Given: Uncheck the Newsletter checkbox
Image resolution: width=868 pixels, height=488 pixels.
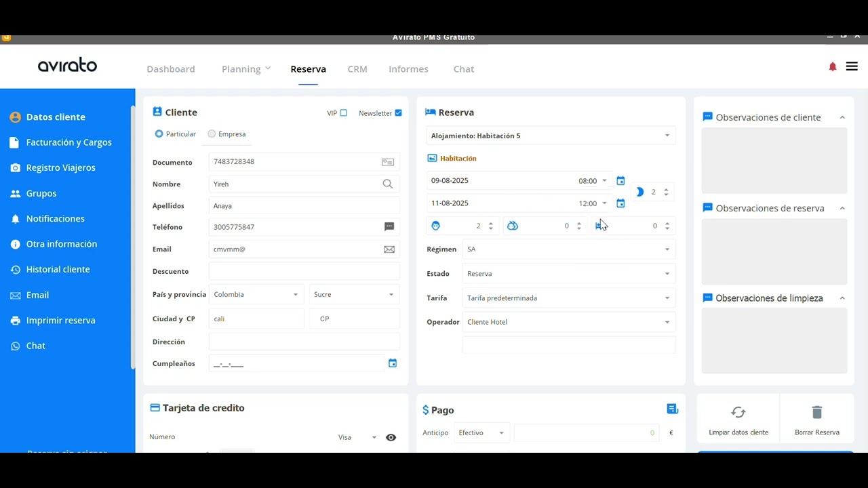Looking at the screenshot, I should (398, 113).
